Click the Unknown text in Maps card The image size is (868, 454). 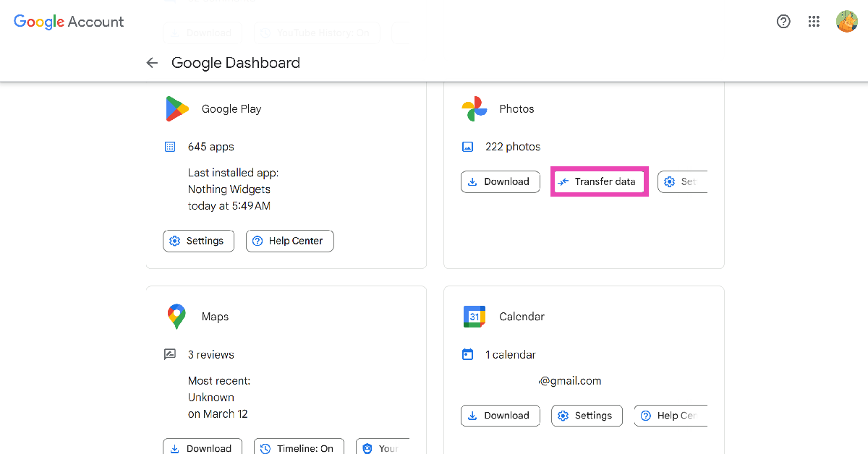point(211,398)
